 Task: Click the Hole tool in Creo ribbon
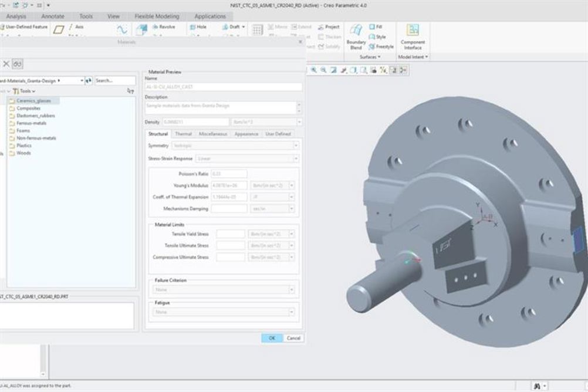pyautogui.click(x=198, y=26)
